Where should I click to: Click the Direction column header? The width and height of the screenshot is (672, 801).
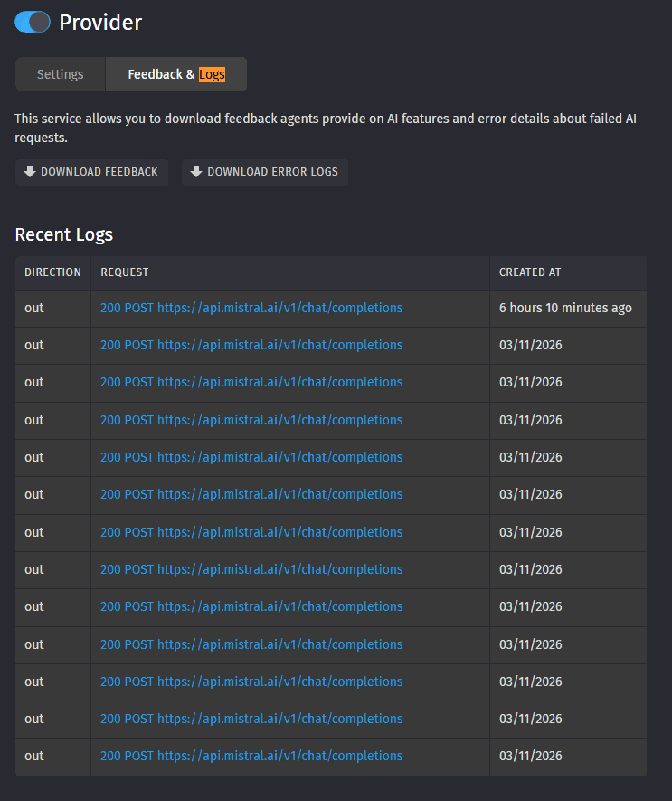pyautogui.click(x=52, y=272)
